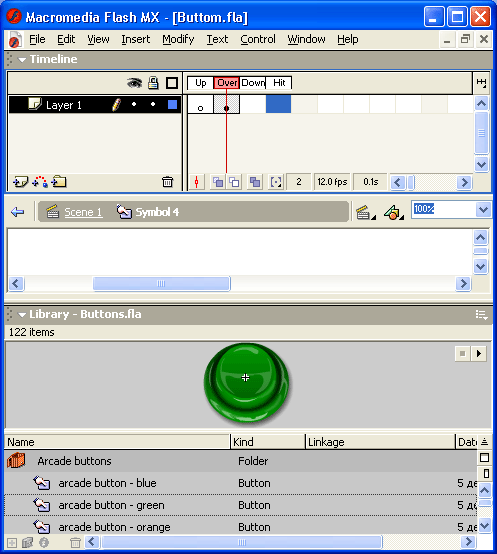This screenshot has width=497, height=554.
Task: Delete layer with trash icon
Action: point(167,182)
